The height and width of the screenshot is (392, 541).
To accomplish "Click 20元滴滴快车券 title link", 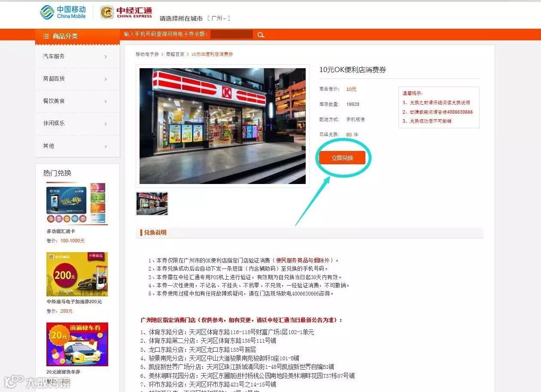I will click(64, 372).
